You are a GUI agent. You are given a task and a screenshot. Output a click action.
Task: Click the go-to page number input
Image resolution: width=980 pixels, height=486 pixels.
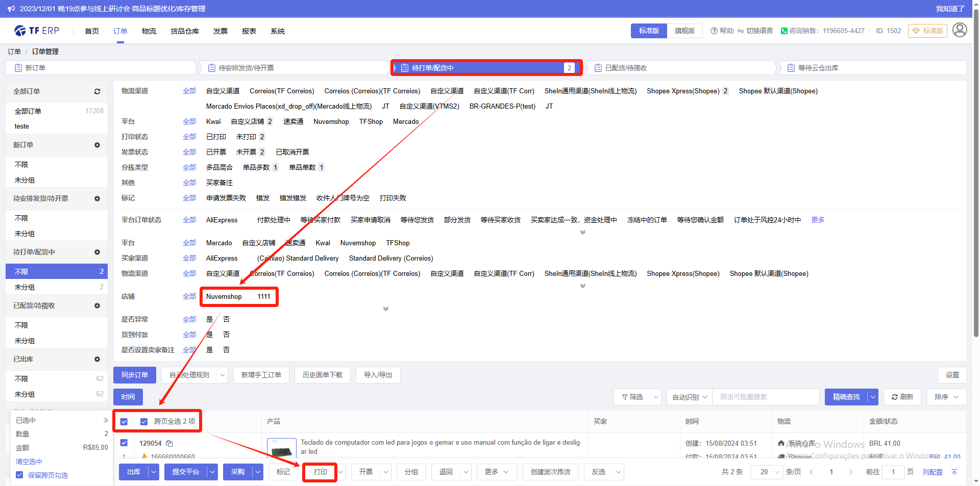pos(893,472)
